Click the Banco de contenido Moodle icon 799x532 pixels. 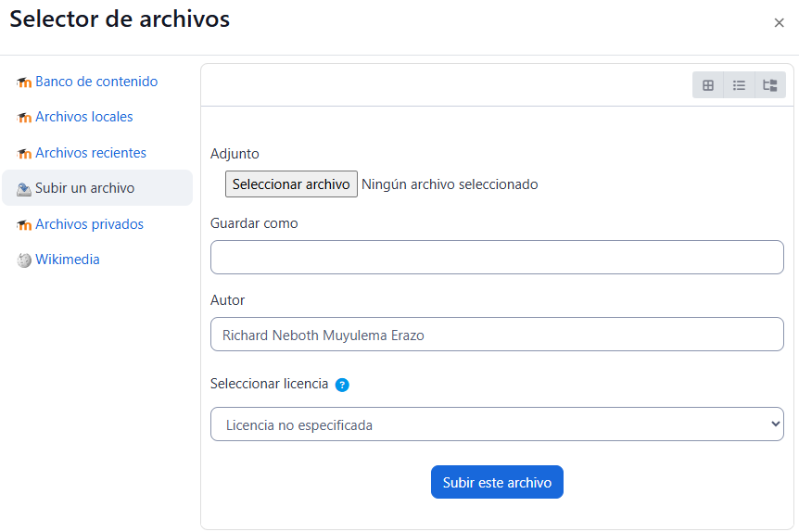24,82
